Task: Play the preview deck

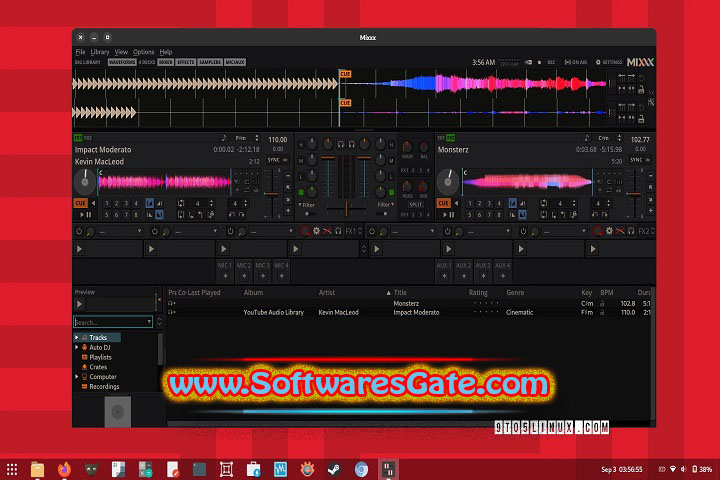Action: tap(79, 304)
